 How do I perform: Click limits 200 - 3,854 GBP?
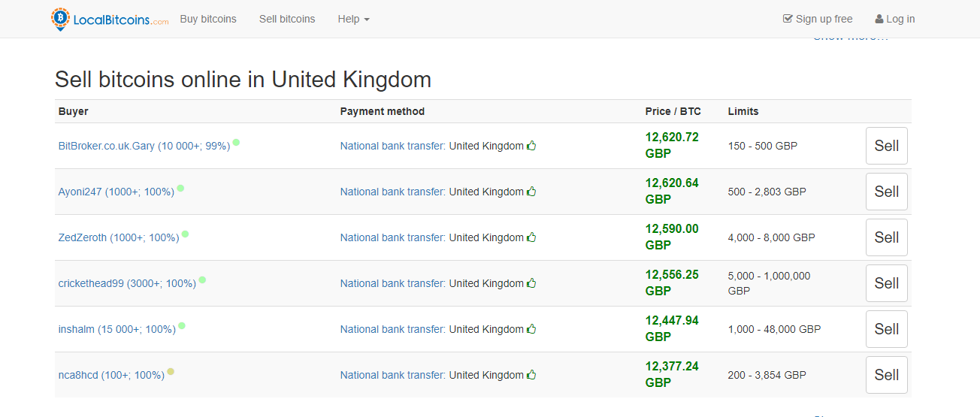(x=767, y=375)
